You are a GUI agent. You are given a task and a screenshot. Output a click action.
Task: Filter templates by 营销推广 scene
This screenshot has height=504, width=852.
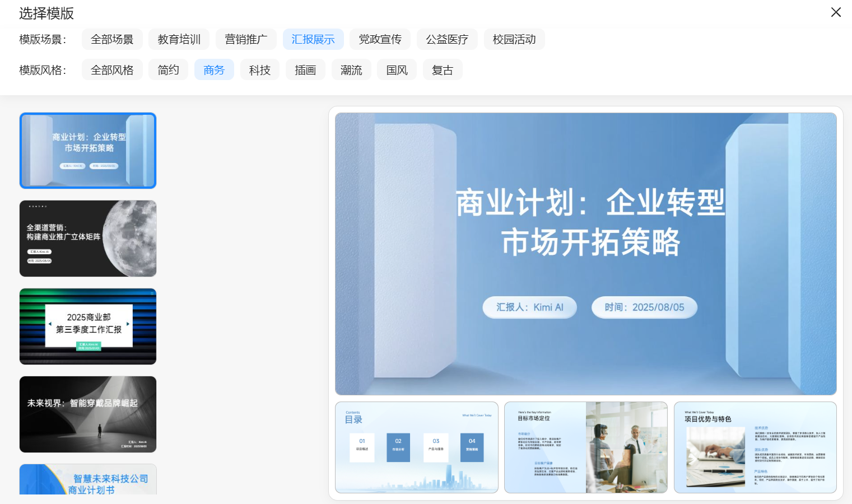click(x=246, y=39)
